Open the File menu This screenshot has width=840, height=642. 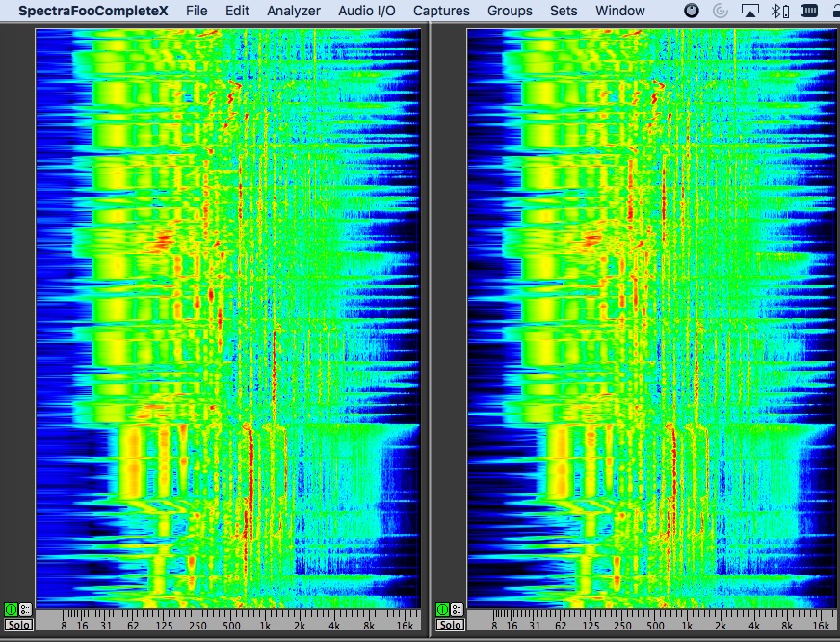(197, 11)
